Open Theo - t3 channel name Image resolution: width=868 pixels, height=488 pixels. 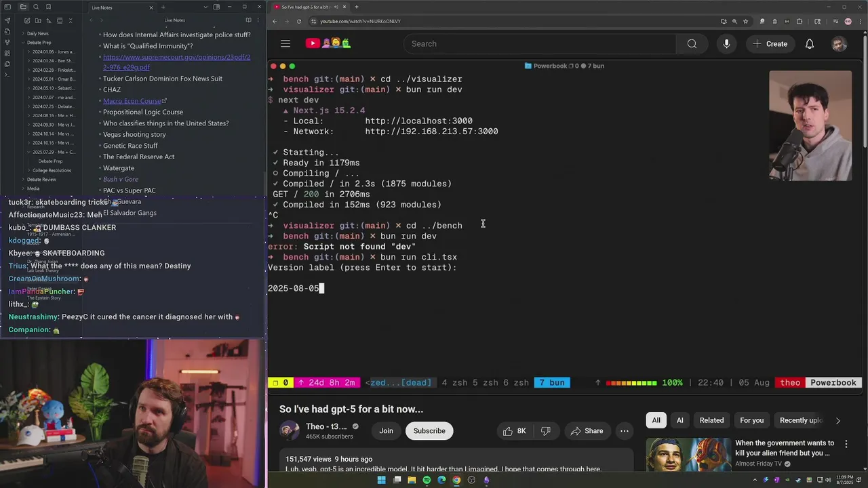tap(326, 426)
